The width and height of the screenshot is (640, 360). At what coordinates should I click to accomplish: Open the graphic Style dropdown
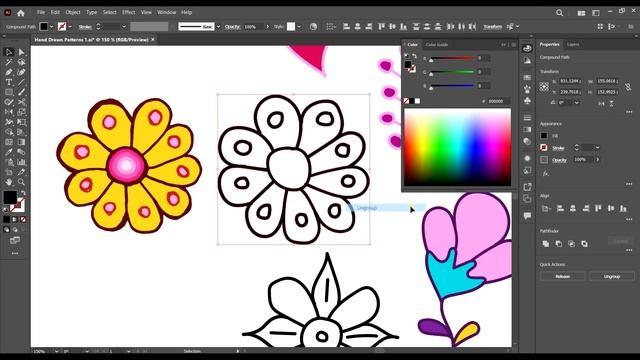click(299, 27)
